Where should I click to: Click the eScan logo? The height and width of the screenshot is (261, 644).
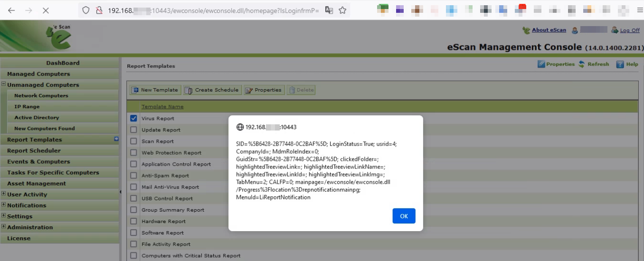pos(59,37)
